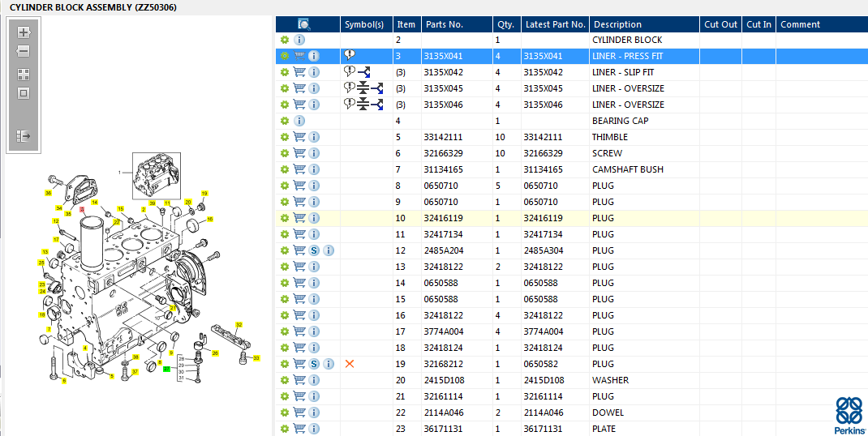
Task: Click the green gear for BEARING CAP
Action: [285, 121]
